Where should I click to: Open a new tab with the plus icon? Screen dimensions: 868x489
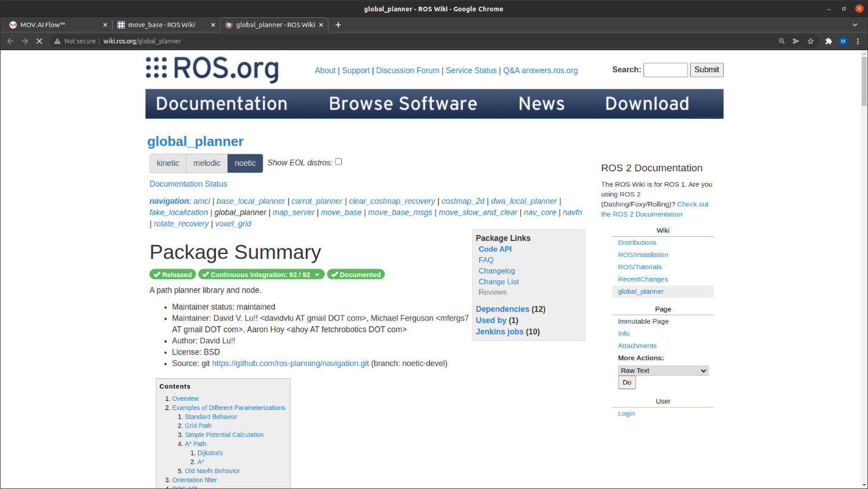point(338,24)
